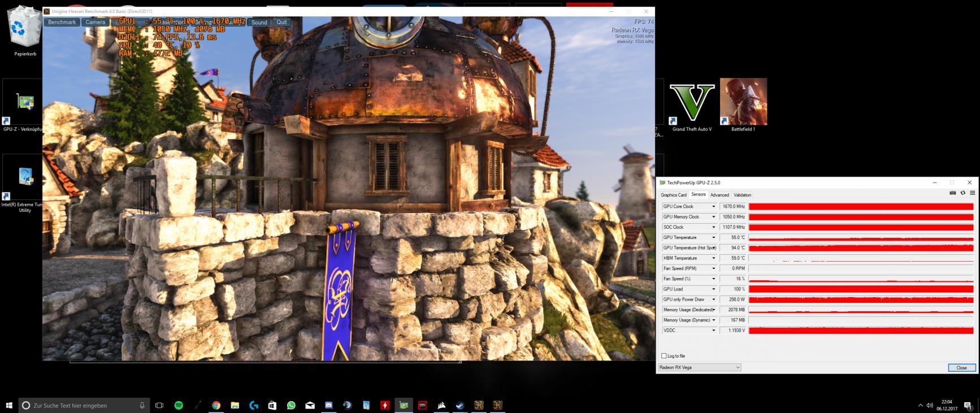Image resolution: width=980 pixels, height=413 pixels.
Task: Click the Close button in GPU-Z
Action: point(961,367)
